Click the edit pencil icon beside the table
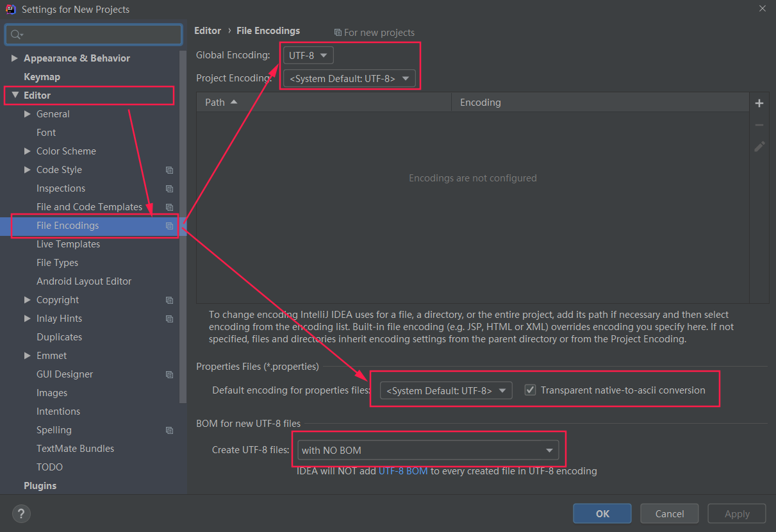This screenshot has height=532, width=776. point(759,146)
